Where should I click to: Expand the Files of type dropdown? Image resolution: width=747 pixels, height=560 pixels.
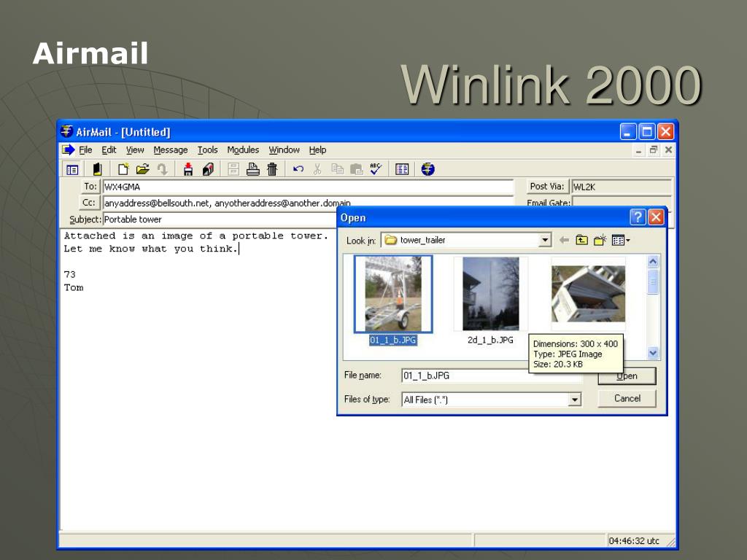pyautogui.click(x=575, y=400)
